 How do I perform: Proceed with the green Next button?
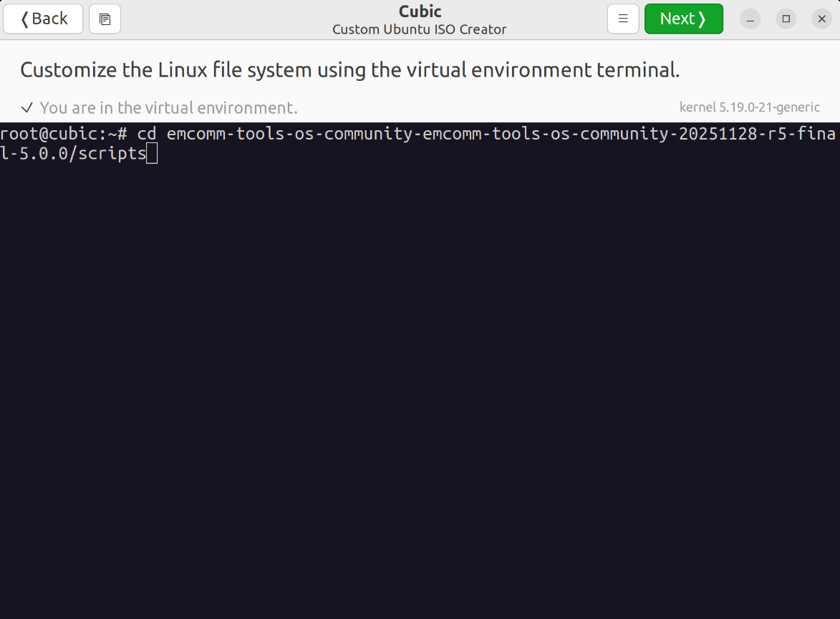coord(683,19)
